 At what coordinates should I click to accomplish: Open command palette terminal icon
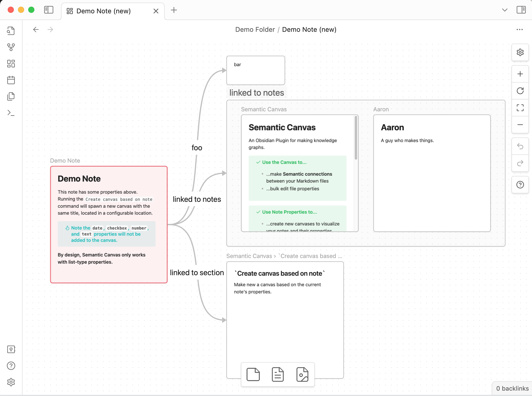(11, 113)
